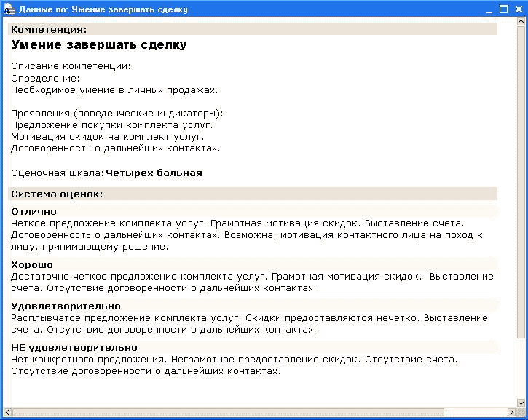Close the Данные по window
Viewport: 528px width, 420px height.
[x=519, y=9]
